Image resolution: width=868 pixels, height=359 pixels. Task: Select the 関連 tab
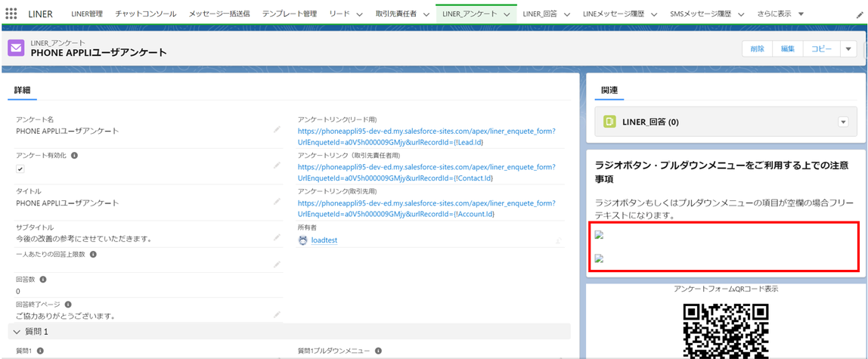[609, 90]
